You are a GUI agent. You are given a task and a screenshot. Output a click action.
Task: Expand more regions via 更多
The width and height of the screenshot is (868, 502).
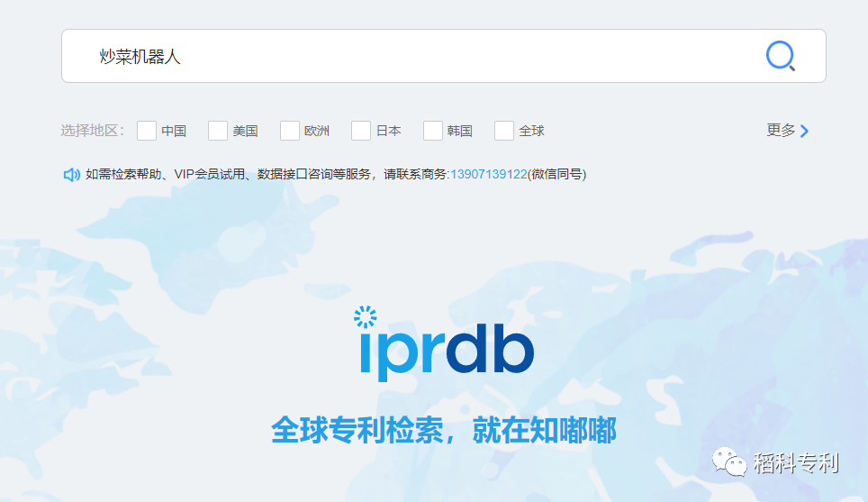coord(788,131)
